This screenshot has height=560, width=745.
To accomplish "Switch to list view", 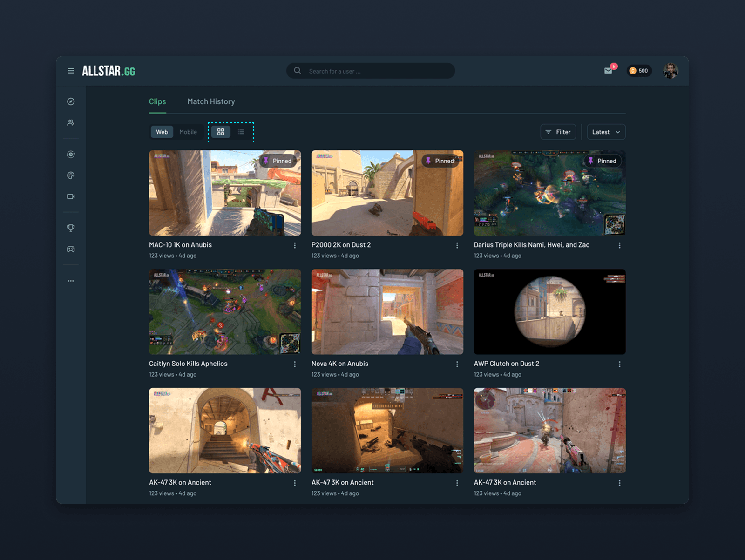I will 241,132.
